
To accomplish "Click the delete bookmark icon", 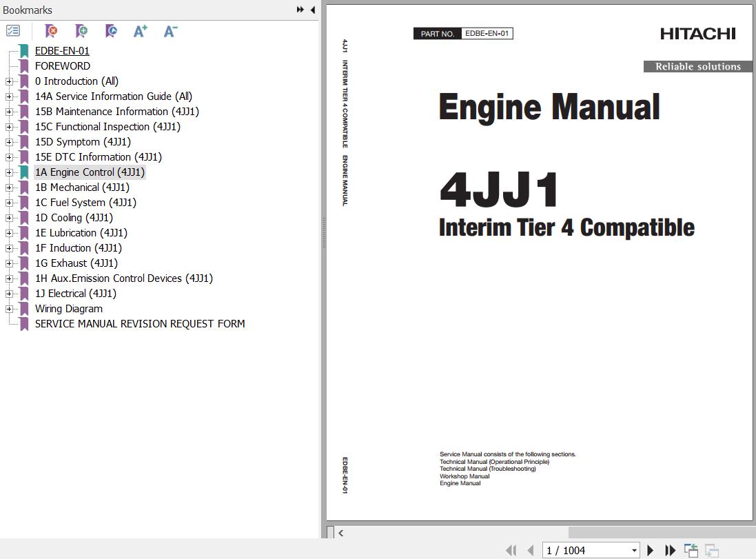I will (50, 31).
